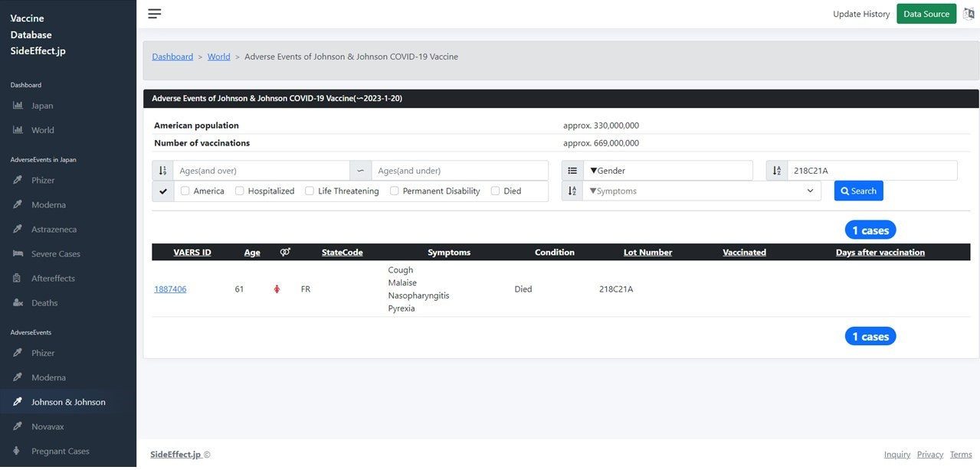Click the translate language icon
Screen dimensions: 980x470
[969, 14]
